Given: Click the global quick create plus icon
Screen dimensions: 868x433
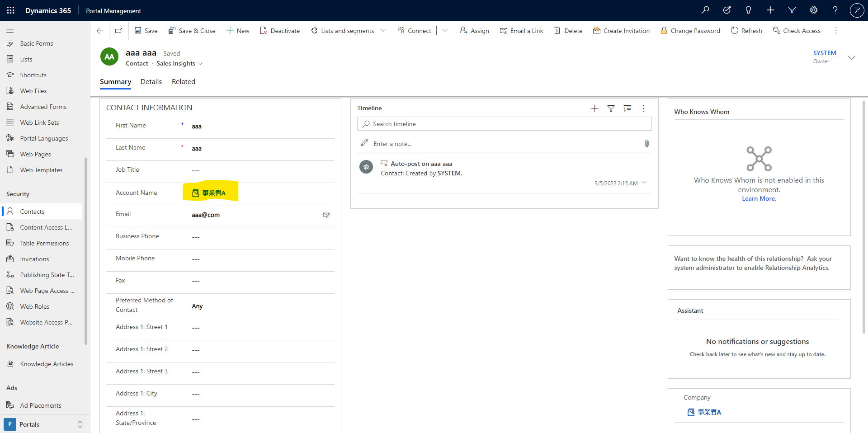Looking at the screenshot, I should 770,10.
